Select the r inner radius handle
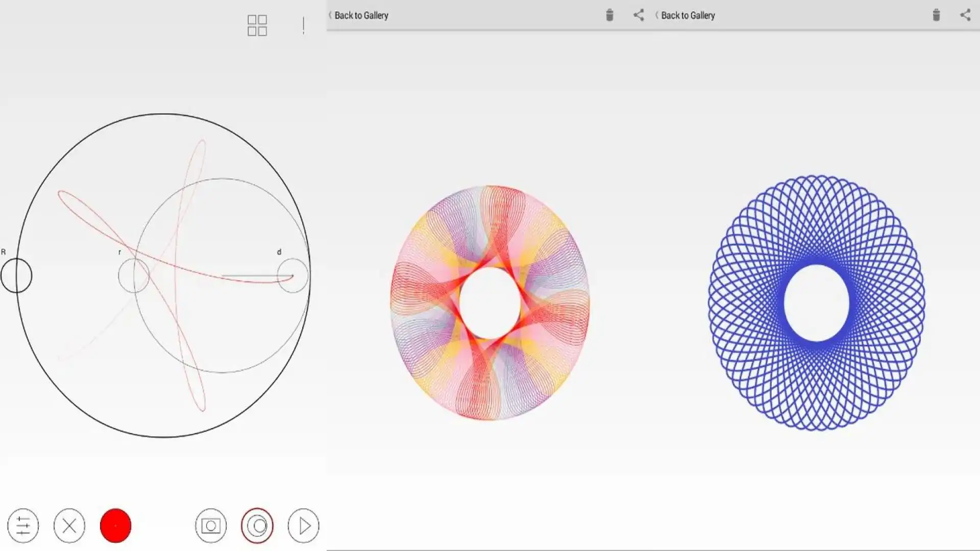980x551 pixels. point(134,275)
